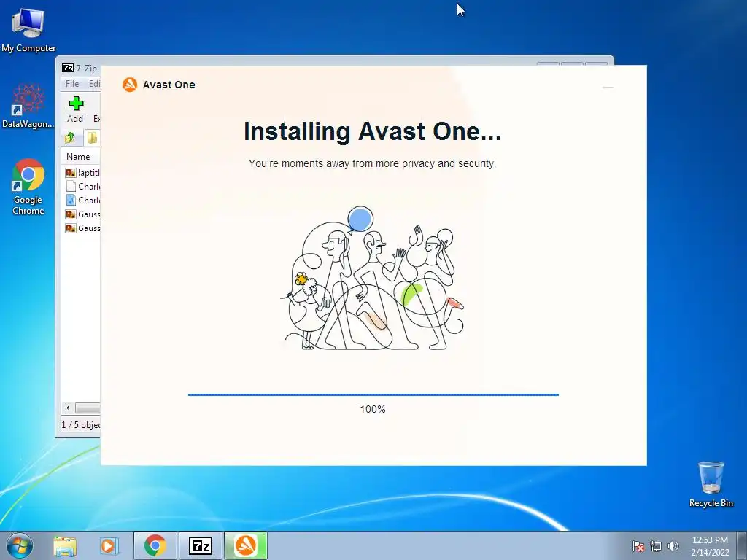
Task: Click 7-Zip horizontal scrollbar left arrow
Action: (x=68, y=408)
